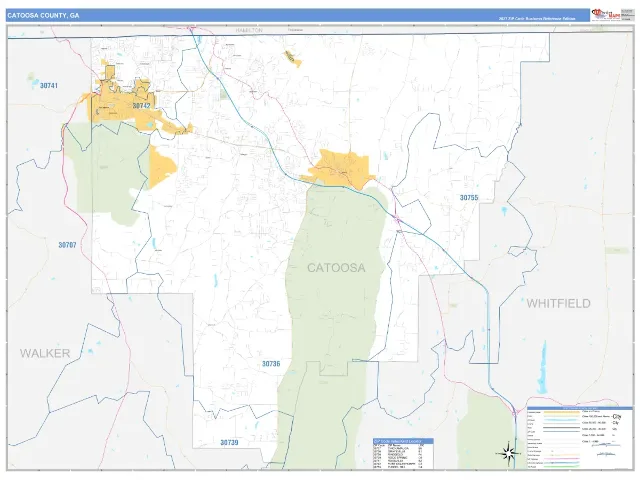Click the WALKER county name label

click(x=45, y=353)
